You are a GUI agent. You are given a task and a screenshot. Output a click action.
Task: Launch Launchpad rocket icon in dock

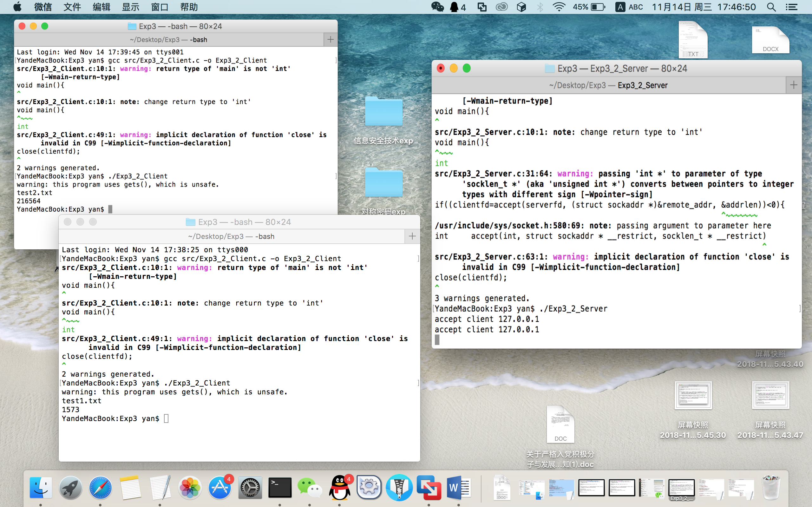70,487
